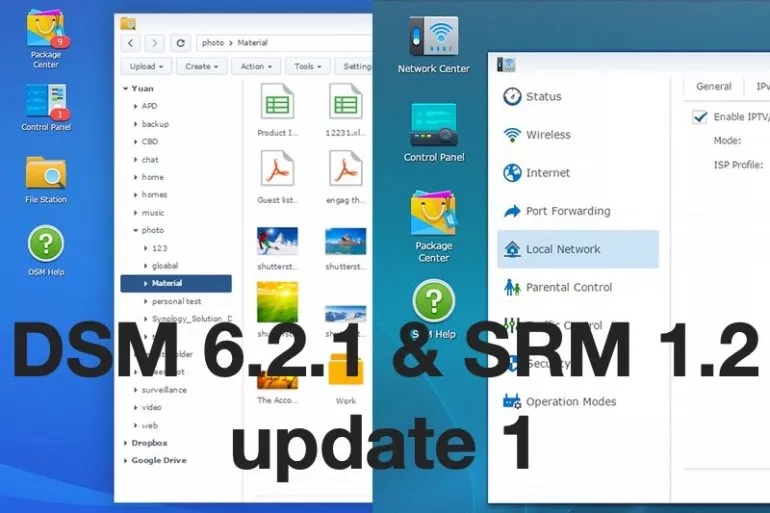770x513 pixels.
Task: Click the File Station path field
Action: coord(284,43)
